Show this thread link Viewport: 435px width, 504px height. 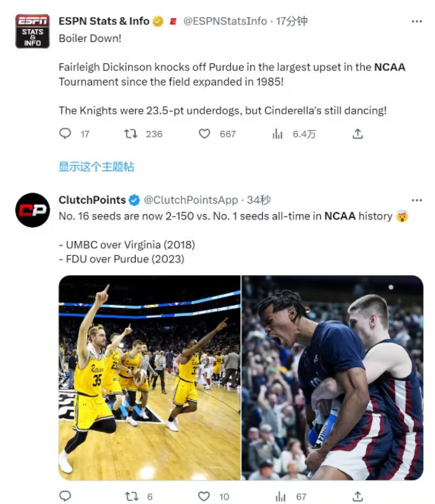tap(96, 167)
